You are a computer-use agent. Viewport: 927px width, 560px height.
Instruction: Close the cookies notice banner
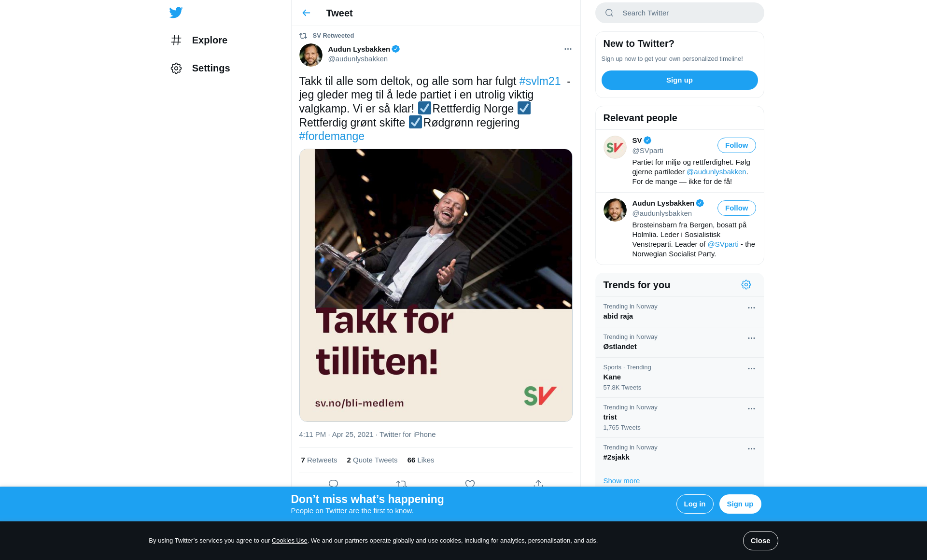760,541
